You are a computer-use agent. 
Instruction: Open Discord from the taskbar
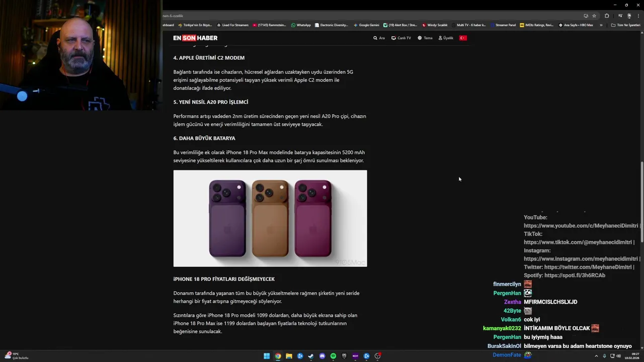[322, 356]
